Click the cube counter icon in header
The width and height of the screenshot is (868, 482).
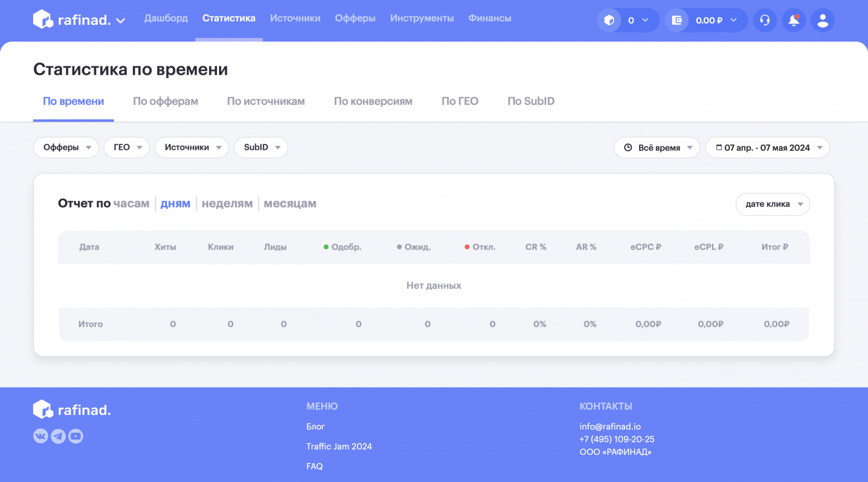[609, 20]
